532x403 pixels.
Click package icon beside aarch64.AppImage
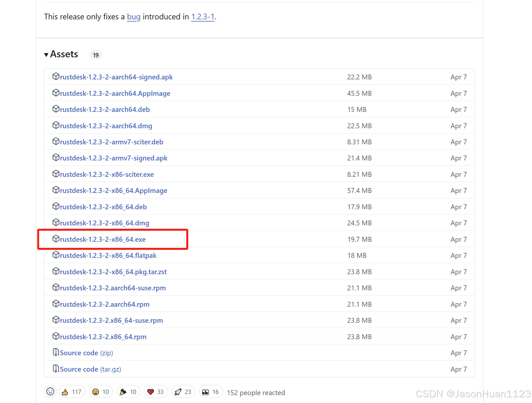[x=56, y=92]
